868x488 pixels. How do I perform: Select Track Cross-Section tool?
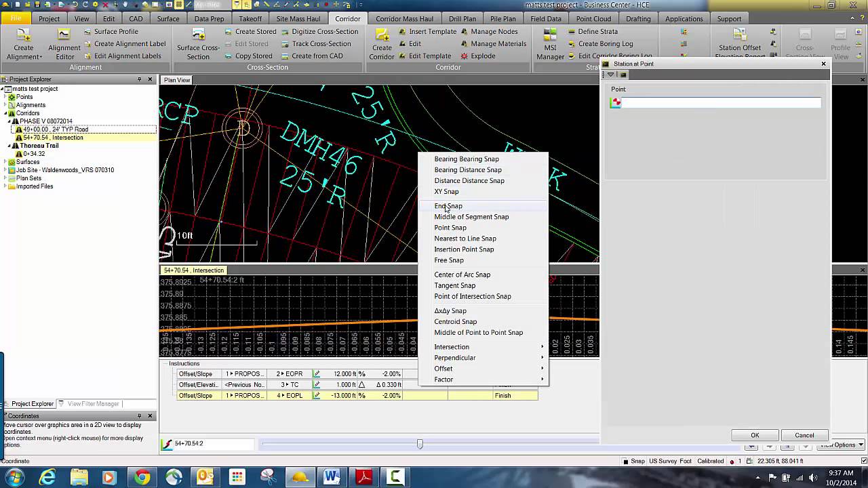315,44
